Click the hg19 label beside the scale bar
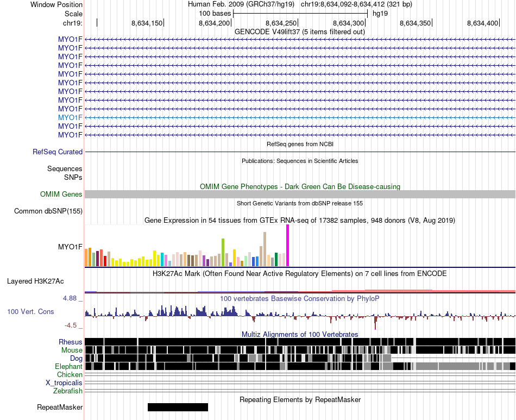516x420 pixels. (380, 14)
